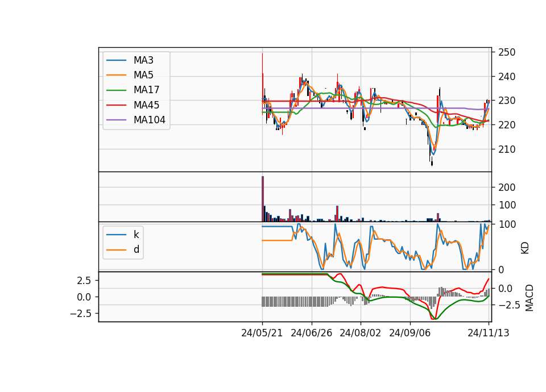Select the green line sample beside MA17
The width and height of the screenshot is (546, 392).
[116, 90]
